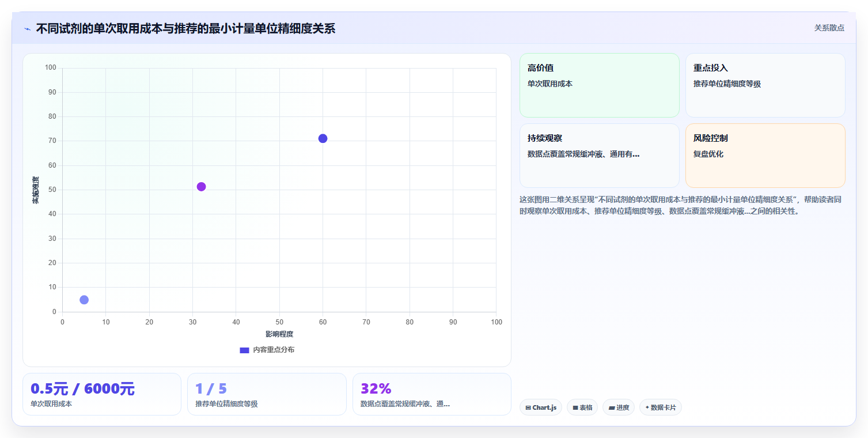Screen dimensions: 868x438
Task: Open the 高价值 quadrant card
Action: [600, 85]
